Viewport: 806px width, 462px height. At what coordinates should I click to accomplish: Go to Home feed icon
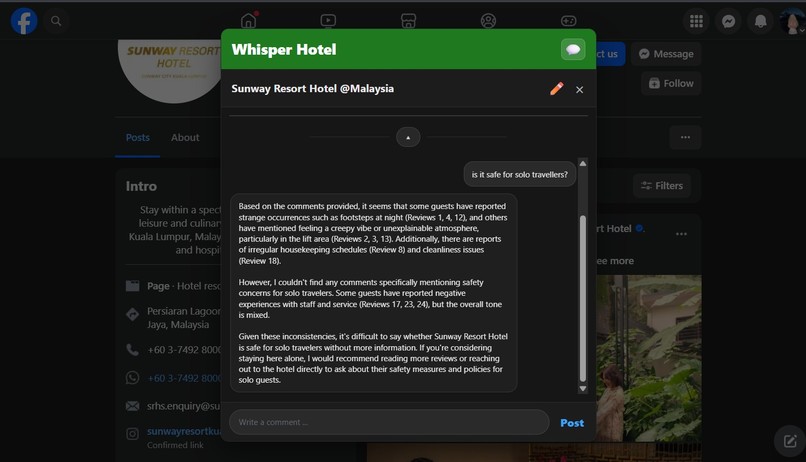point(248,21)
